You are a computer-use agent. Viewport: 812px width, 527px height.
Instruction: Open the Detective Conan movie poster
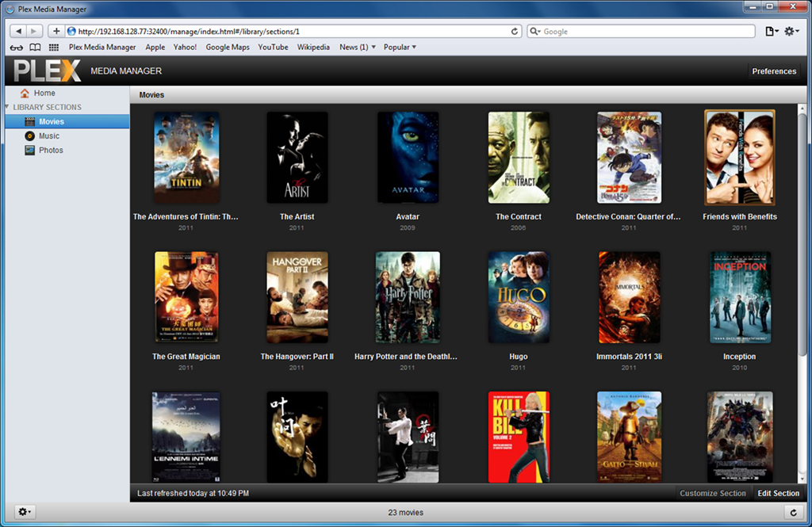(x=629, y=158)
